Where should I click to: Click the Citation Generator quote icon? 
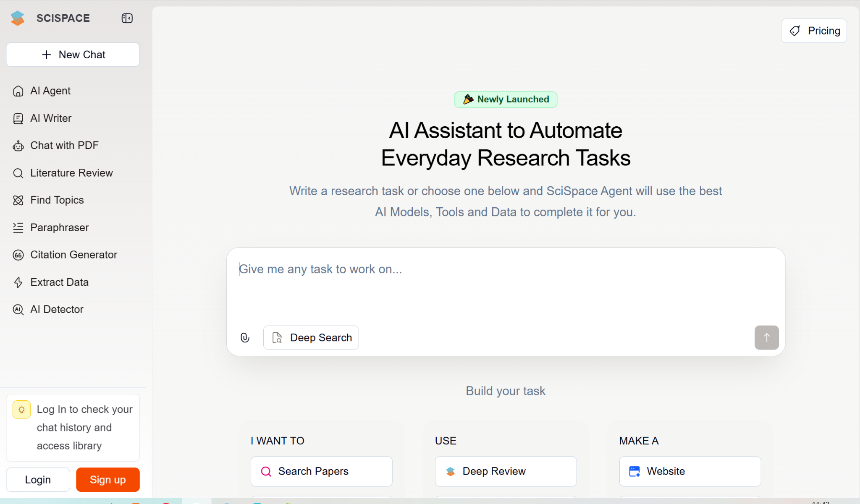pos(18,255)
